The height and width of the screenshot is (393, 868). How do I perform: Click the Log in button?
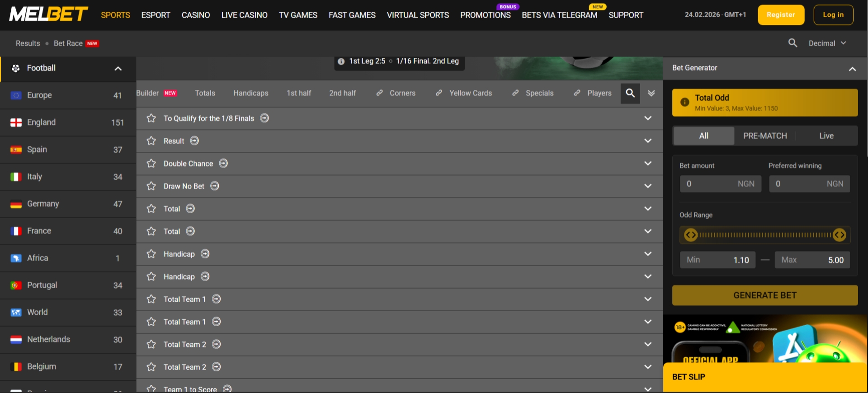[833, 14]
